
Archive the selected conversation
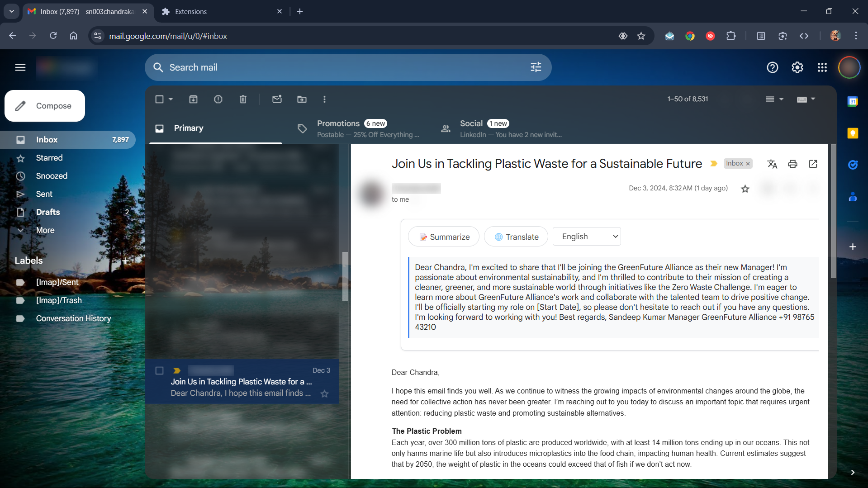click(x=193, y=99)
